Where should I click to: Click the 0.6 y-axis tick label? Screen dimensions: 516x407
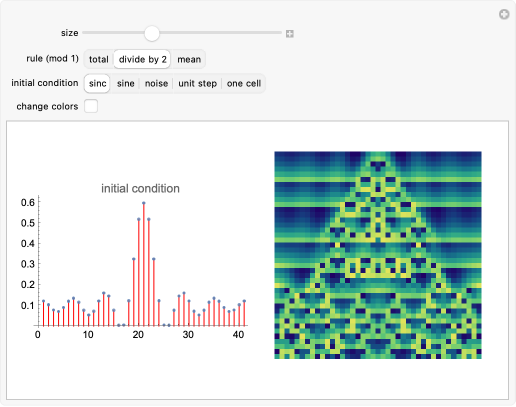pos(28,202)
